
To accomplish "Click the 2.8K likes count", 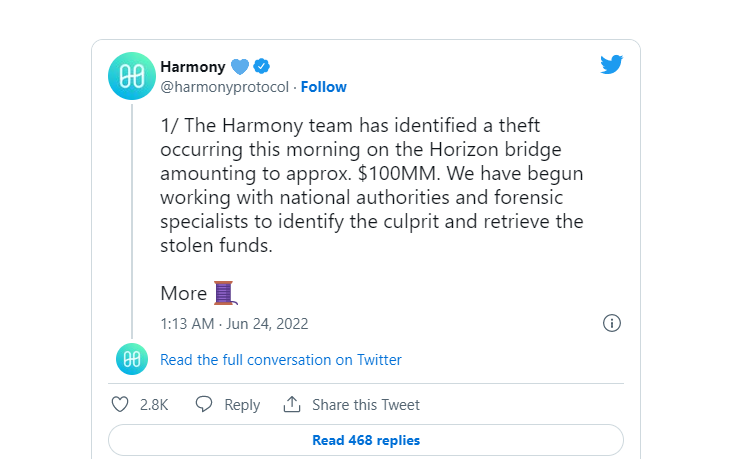I will click(154, 405).
